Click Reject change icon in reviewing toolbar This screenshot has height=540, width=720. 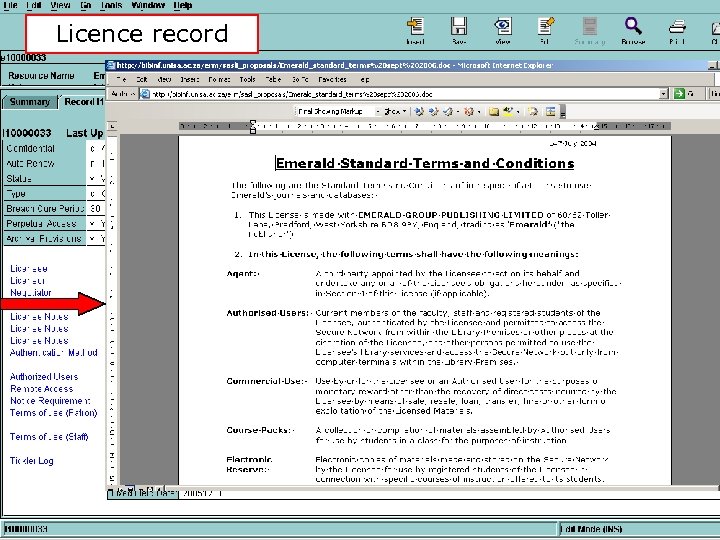point(468,111)
